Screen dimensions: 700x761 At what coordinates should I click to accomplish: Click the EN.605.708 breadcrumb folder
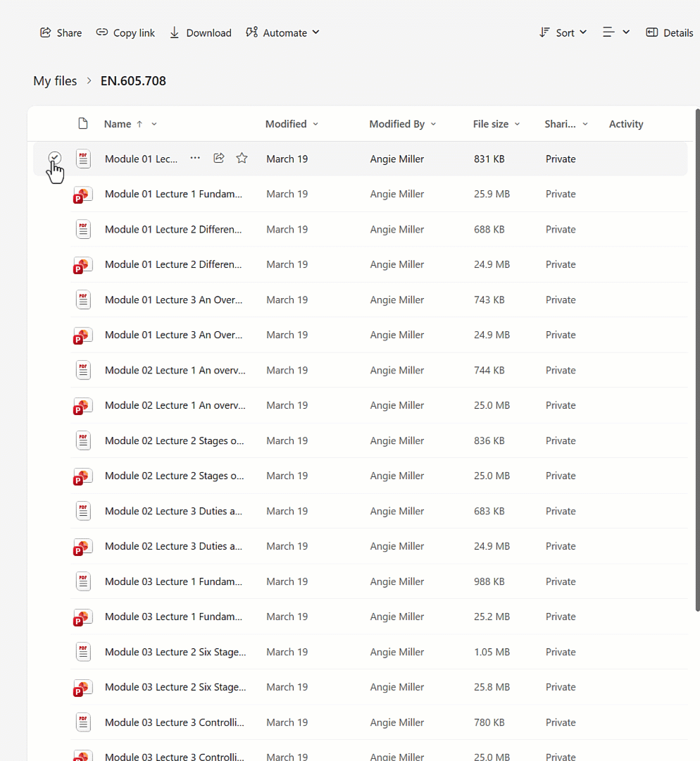(x=133, y=80)
